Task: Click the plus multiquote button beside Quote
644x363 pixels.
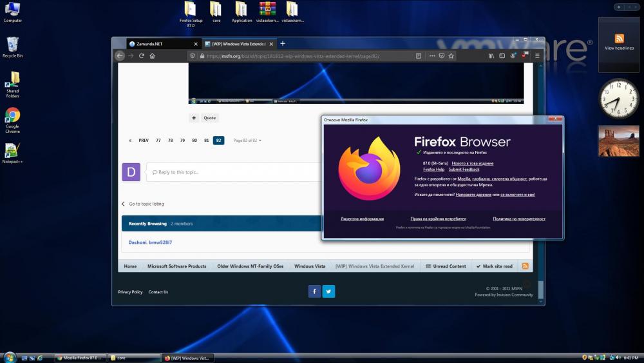Action: 193,118
